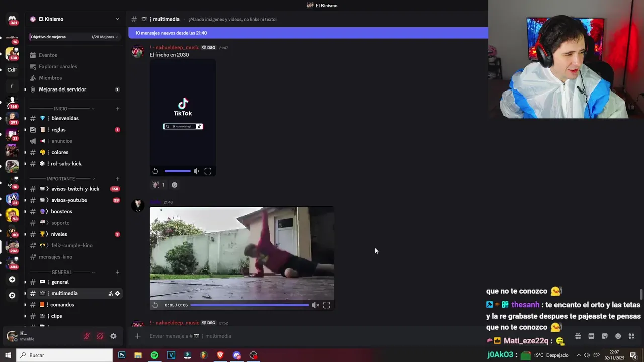Screen dimensions: 644x362
Task: Open FL Studio from the taskbar
Action: click(x=204, y=355)
